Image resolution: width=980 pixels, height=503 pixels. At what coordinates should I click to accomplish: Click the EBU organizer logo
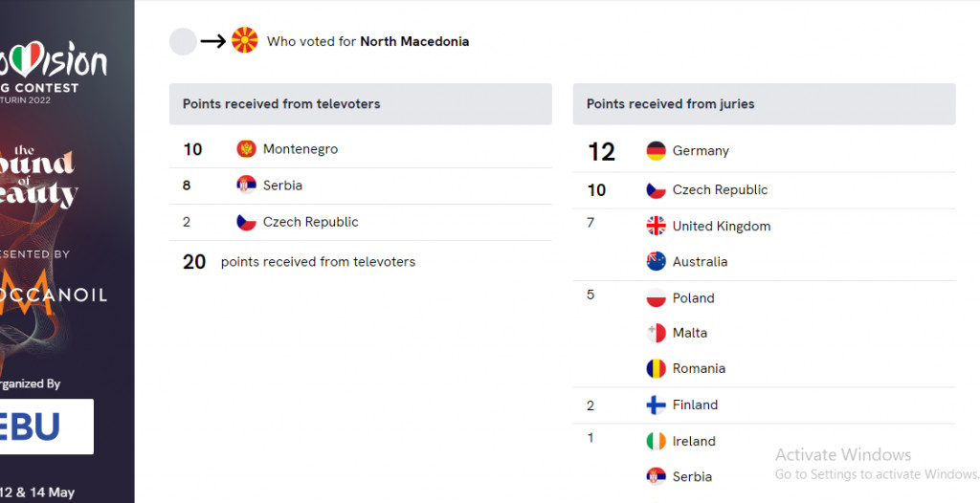pos(47,426)
